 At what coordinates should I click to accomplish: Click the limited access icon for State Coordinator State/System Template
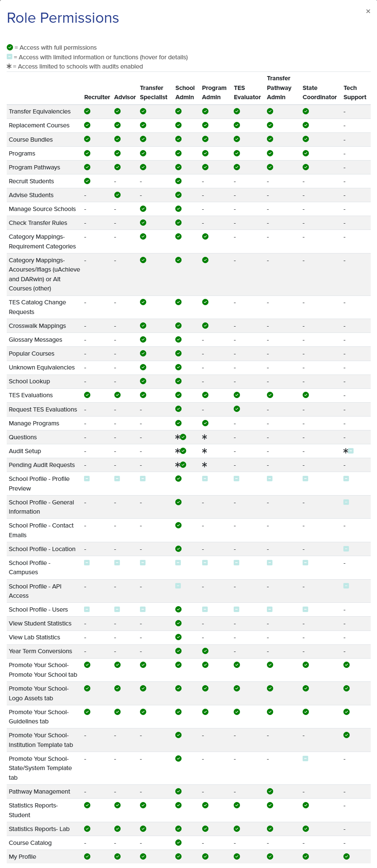(x=306, y=758)
